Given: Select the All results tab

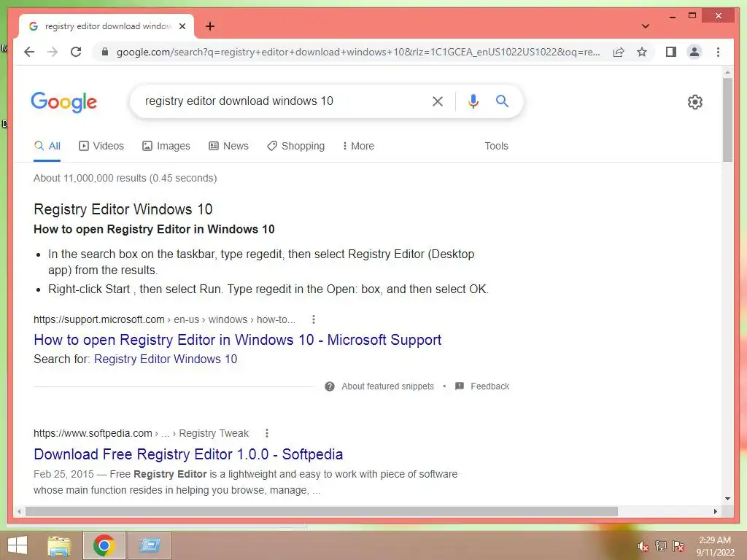Looking at the screenshot, I should click(47, 146).
